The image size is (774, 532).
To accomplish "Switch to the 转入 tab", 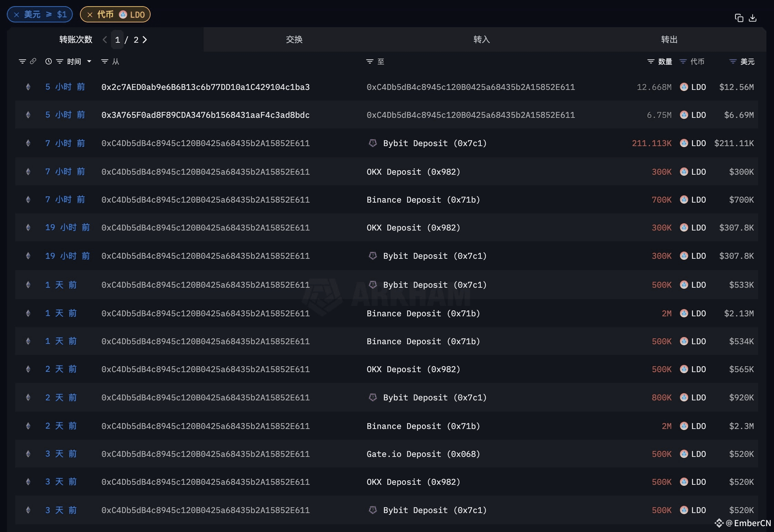I will tap(481, 40).
